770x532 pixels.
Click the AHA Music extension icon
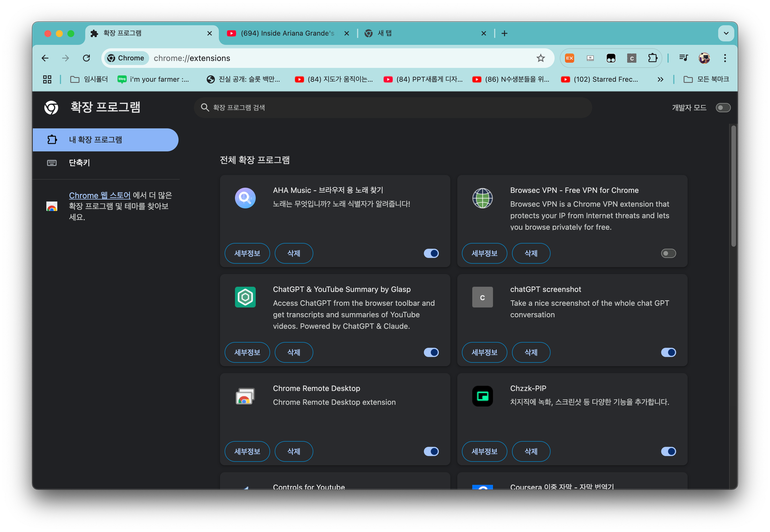245,198
